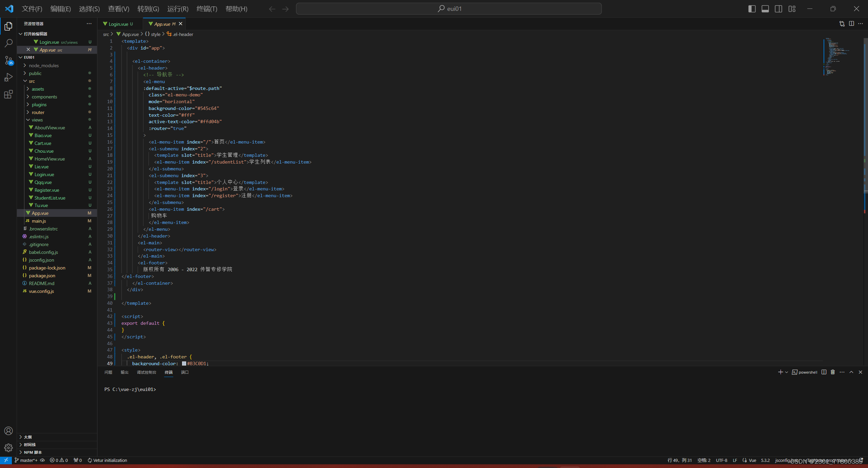
Task: Toggle bottom panel visibility in title bar
Action: point(765,9)
